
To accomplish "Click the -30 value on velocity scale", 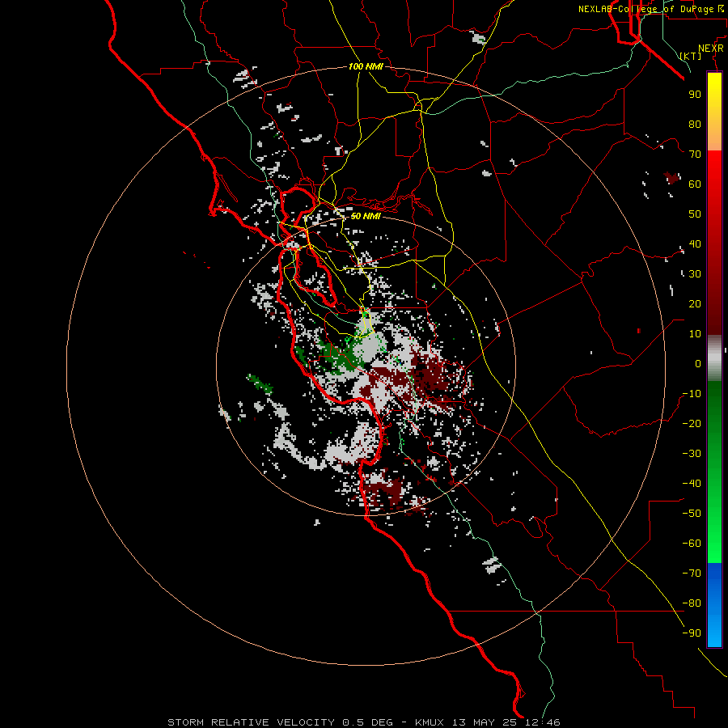I will point(692,454).
